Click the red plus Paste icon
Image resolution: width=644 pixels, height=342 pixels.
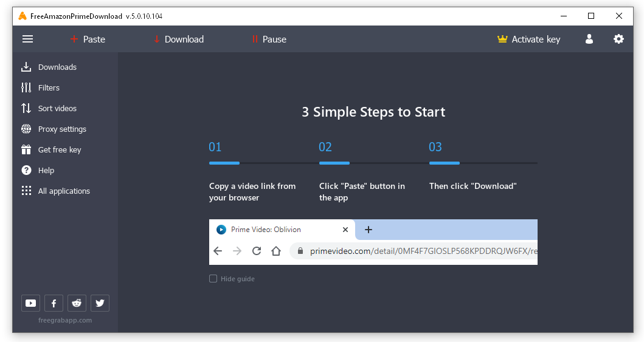[74, 39]
